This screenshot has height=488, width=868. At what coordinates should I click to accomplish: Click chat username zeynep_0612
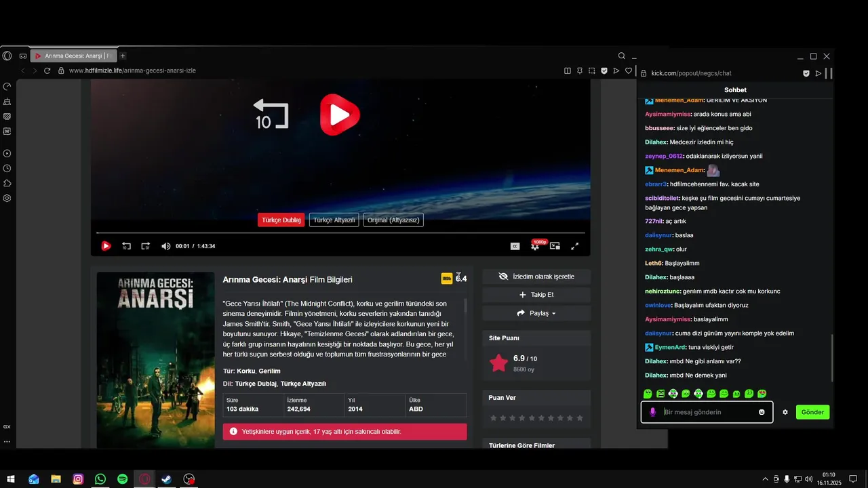pos(664,156)
